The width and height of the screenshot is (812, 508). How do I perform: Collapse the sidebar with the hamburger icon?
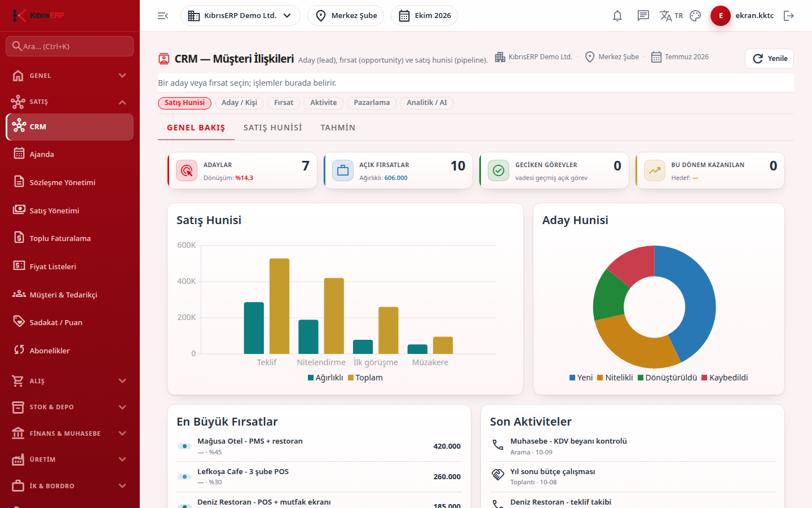click(163, 16)
